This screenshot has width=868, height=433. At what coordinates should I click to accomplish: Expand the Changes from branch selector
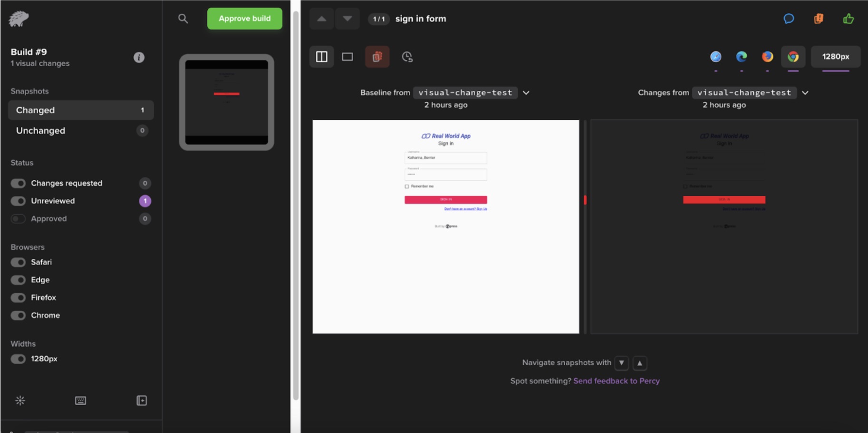coord(805,92)
